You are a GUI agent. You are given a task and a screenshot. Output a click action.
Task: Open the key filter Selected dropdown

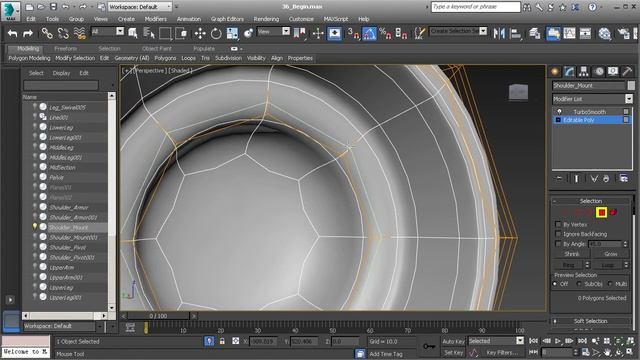(x=496, y=341)
